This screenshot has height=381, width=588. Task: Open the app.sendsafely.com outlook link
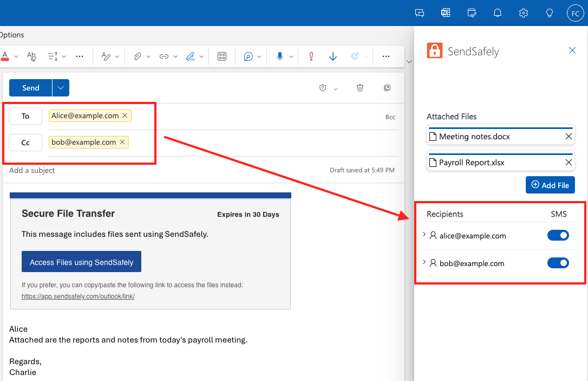[x=78, y=296]
